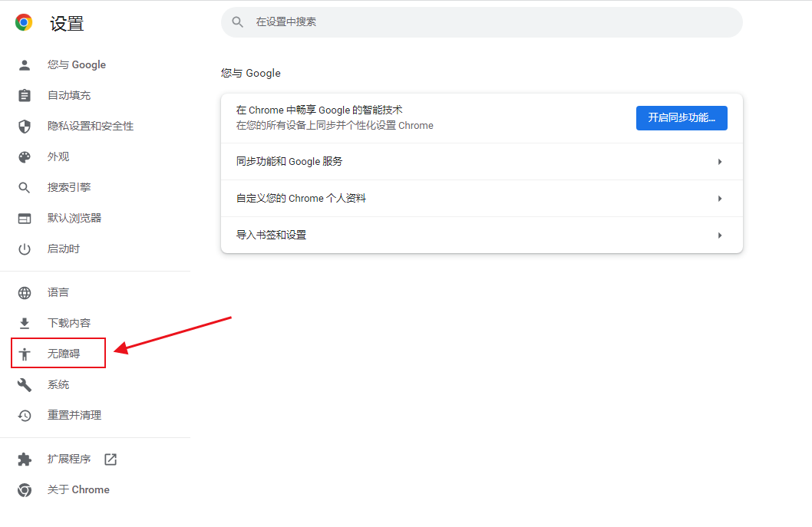
Task: Click the text 在 Chrome 中畅享 Google 的智能技术
Action: [x=319, y=110]
